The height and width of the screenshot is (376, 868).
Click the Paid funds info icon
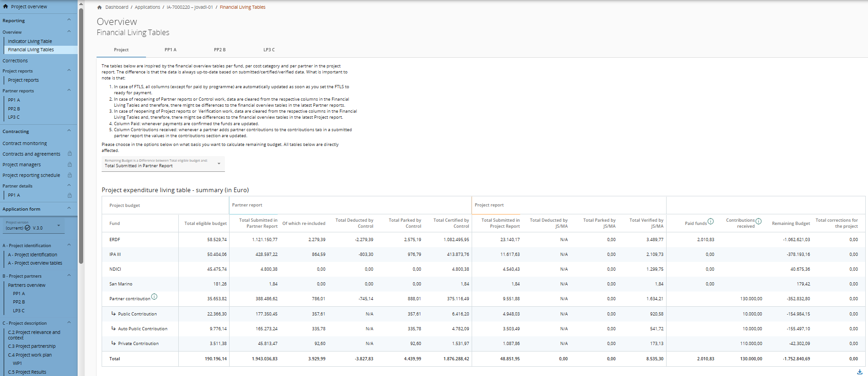click(x=710, y=221)
